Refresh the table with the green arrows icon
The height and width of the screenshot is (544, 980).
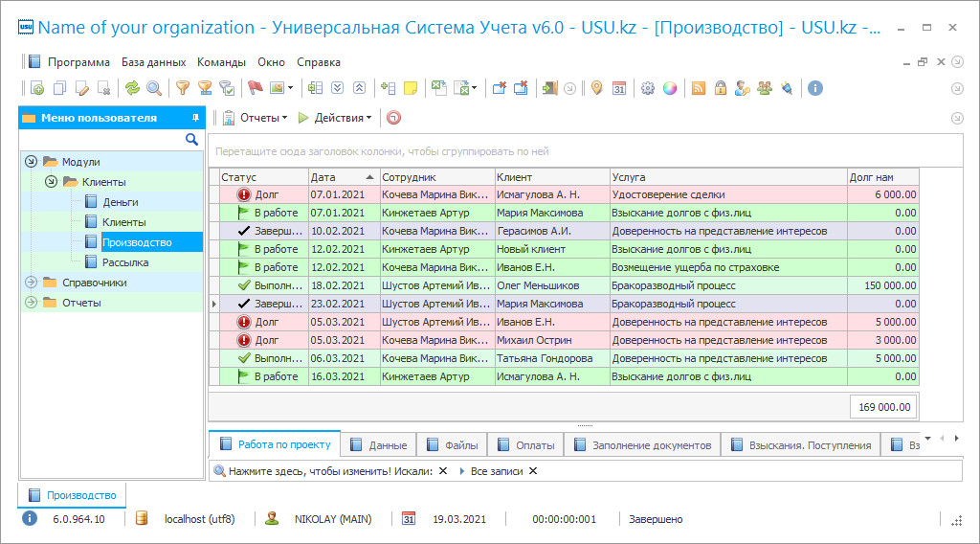click(132, 88)
